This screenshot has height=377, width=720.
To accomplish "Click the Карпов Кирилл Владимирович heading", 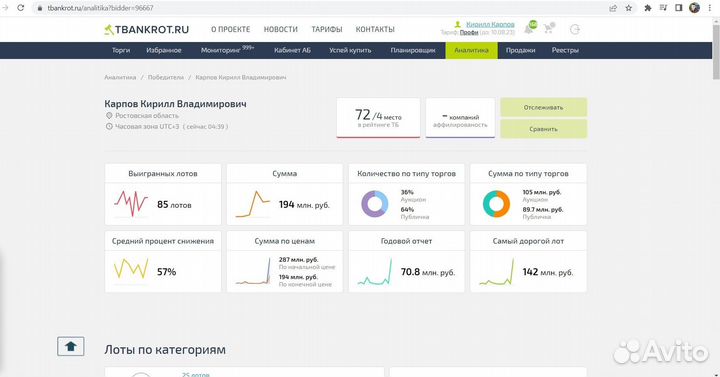I will (x=175, y=104).
